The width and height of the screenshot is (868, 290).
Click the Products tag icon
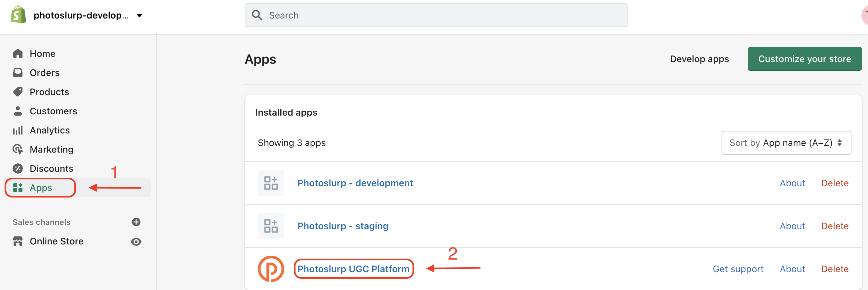[18, 91]
